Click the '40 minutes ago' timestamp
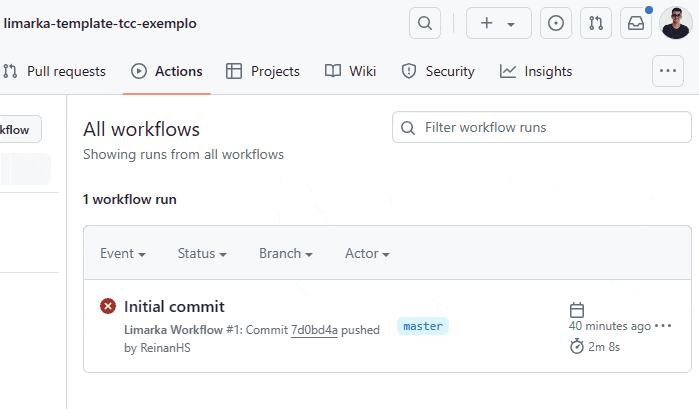The height and width of the screenshot is (409, 699). tap(610, 326)
